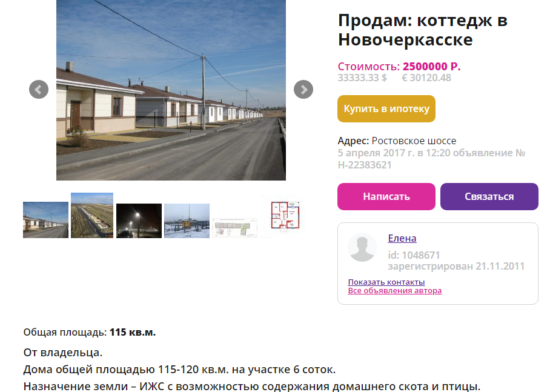Open the main cottage street photo
Viewport: 550px width, 392px height.
click(171, 90)
